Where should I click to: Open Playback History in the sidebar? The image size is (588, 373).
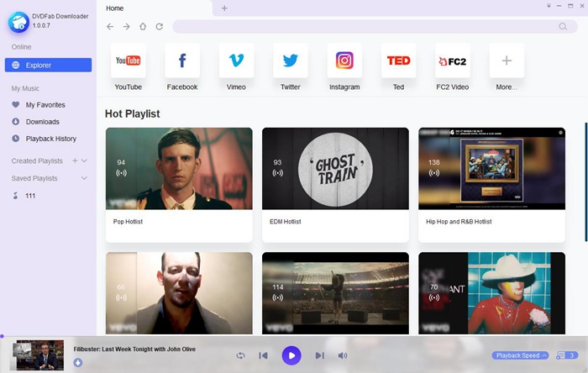50,139
